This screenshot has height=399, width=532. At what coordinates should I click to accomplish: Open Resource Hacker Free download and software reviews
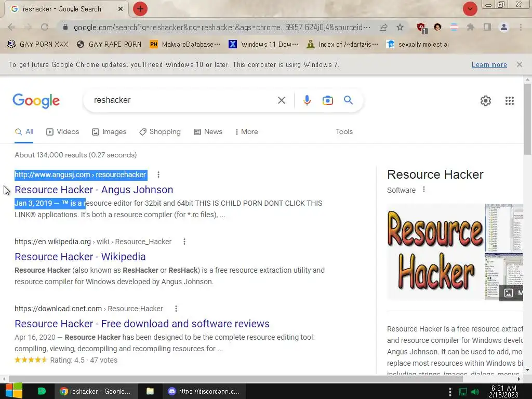coord(142,324)
